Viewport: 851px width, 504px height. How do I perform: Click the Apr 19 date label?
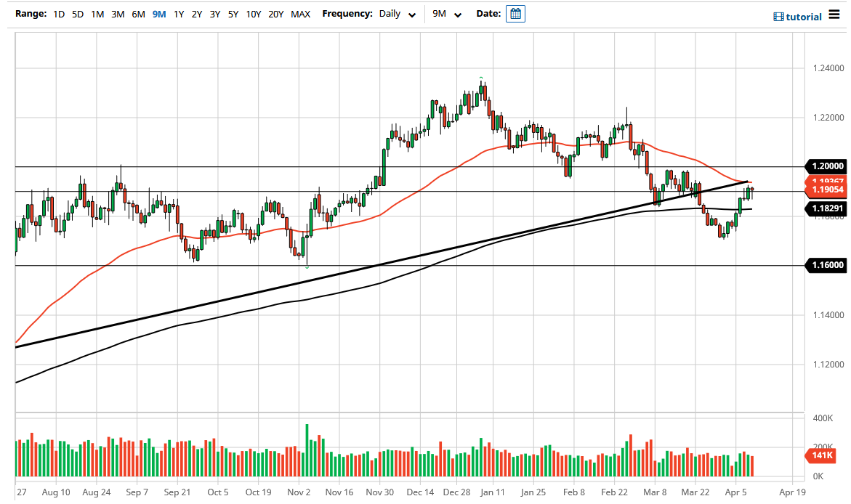click(792, 492)
